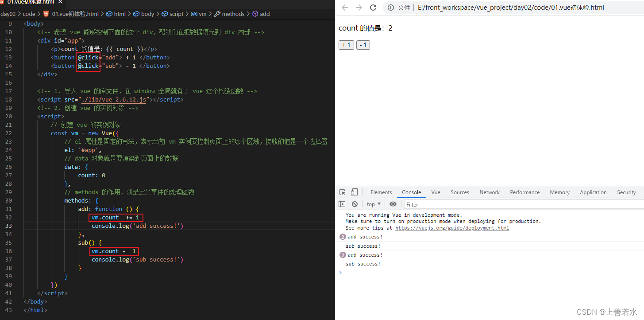The image size is (644, 320).
Task: Open the Performance tab
Action: tap(525, 192)
